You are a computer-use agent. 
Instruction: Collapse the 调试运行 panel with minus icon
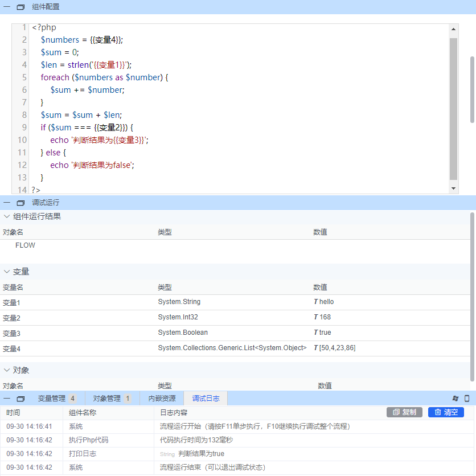(x=7, y=203)
